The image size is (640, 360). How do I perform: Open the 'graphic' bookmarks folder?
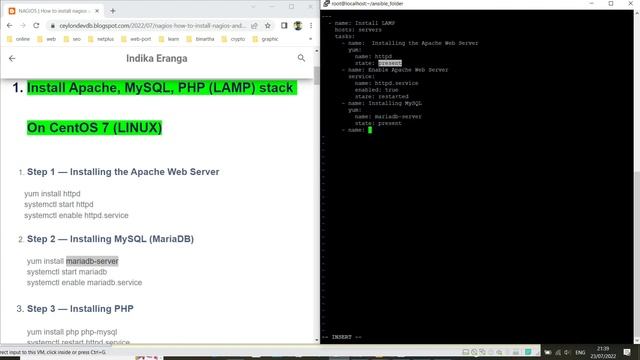point(265,39)
